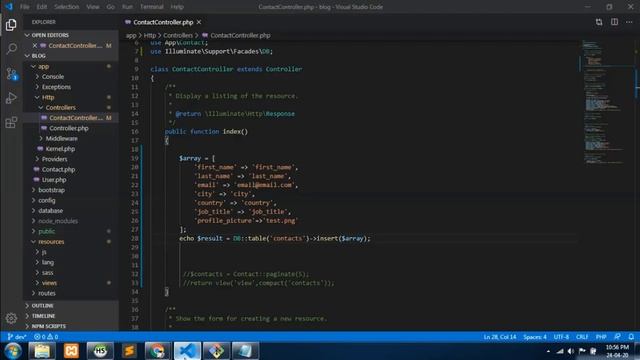
Task: Expand the Providers folder
Action: tap(70, 159)
